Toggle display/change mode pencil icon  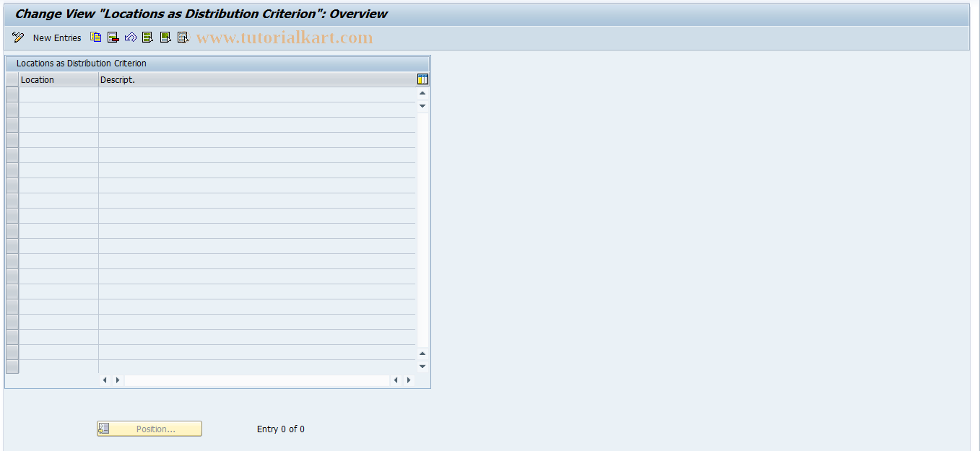point(18,38)
